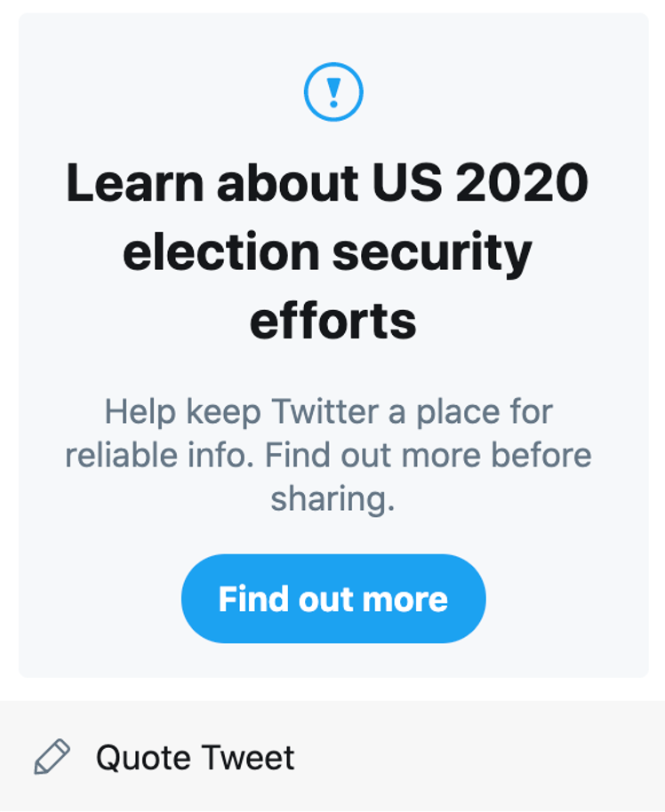Click the word "before" in the description
665x812 pixels.
[x=538, y=455]
